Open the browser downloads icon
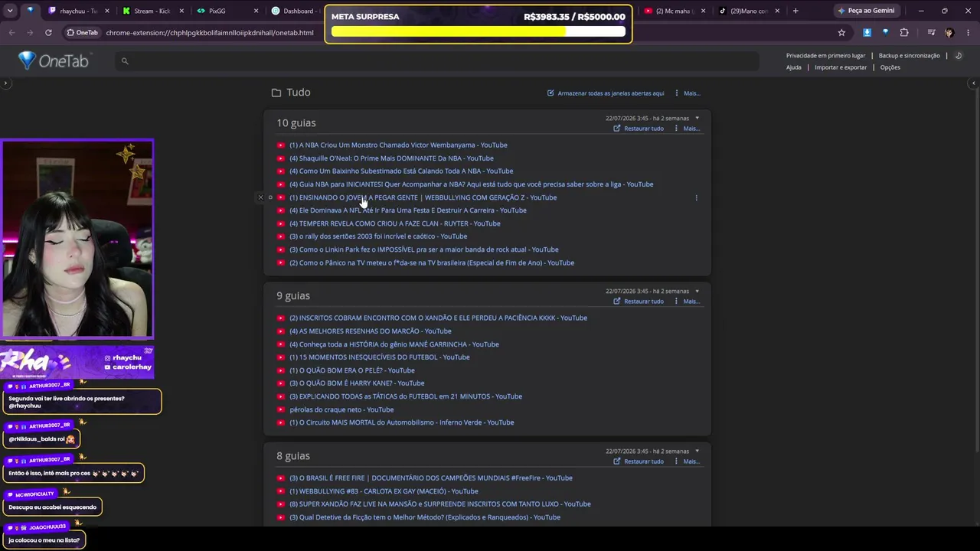This screenshot has height=551, width=980. [x=867, y=33]
